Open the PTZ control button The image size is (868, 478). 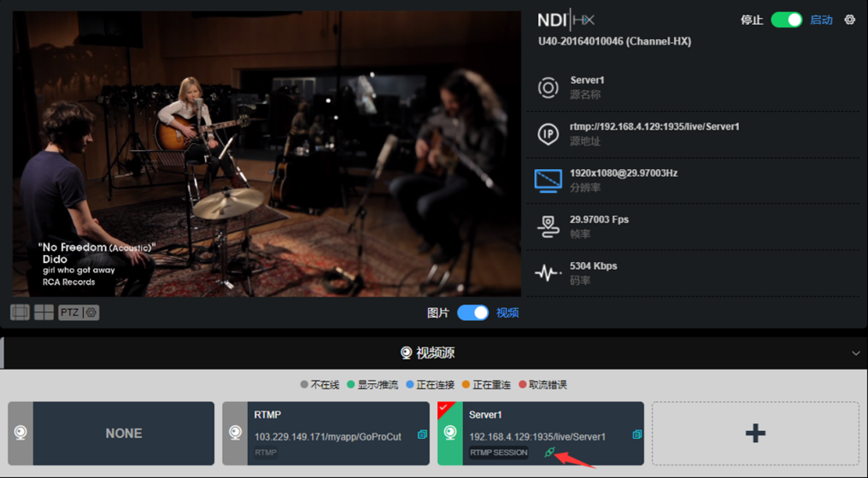[x=70, y=312]
